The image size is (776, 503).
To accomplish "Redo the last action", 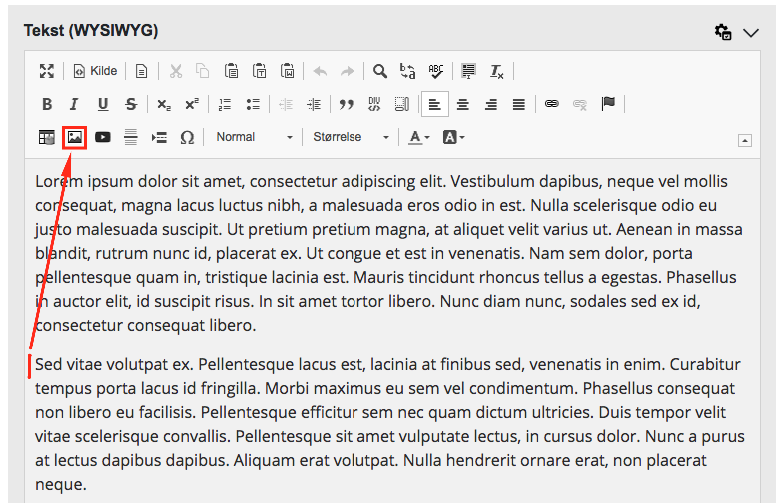I will tap(347, 71).
